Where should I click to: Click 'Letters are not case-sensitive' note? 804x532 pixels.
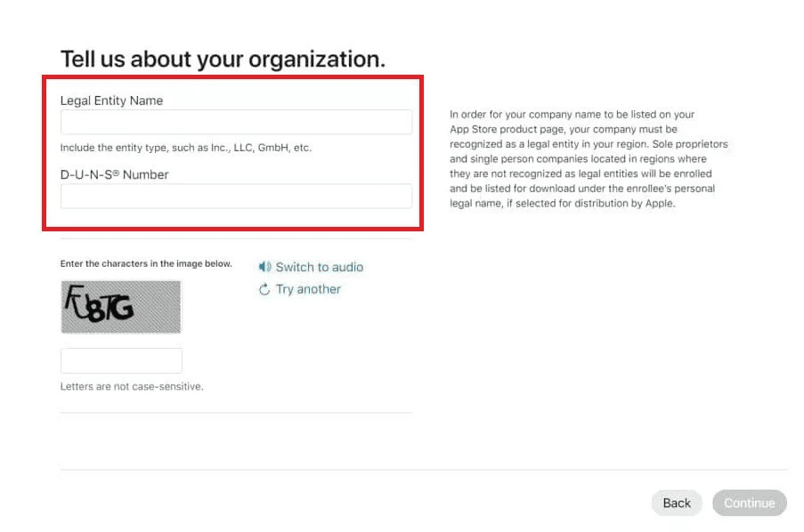132,386
